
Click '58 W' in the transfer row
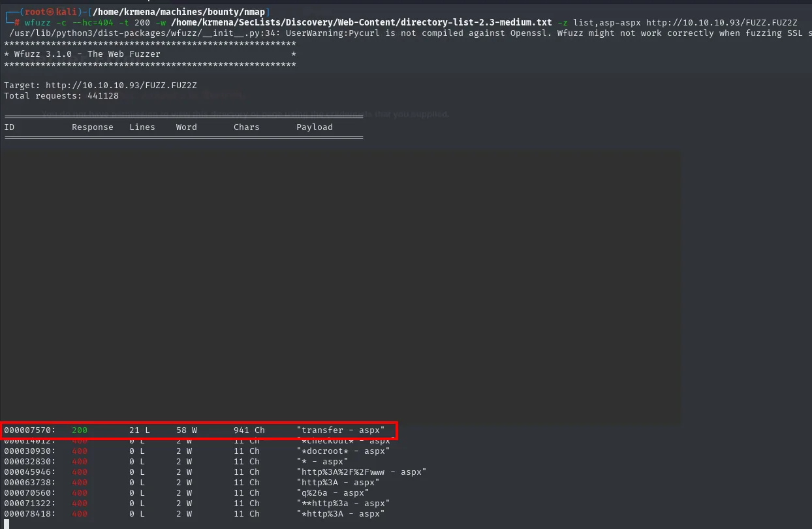[187, 430]
